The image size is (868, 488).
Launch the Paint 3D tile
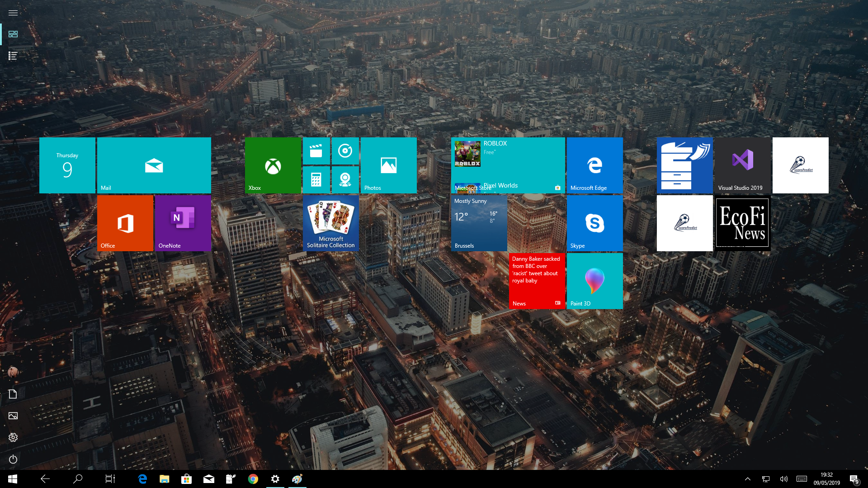point(595,281)
